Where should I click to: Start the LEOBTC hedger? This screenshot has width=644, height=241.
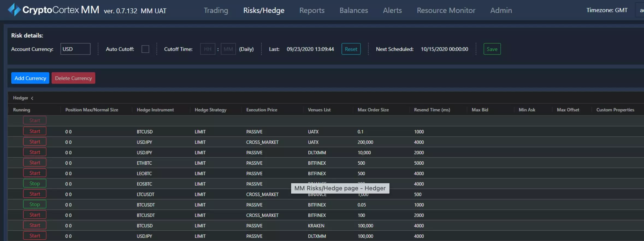pyautogui.click(x=35, y=173)
